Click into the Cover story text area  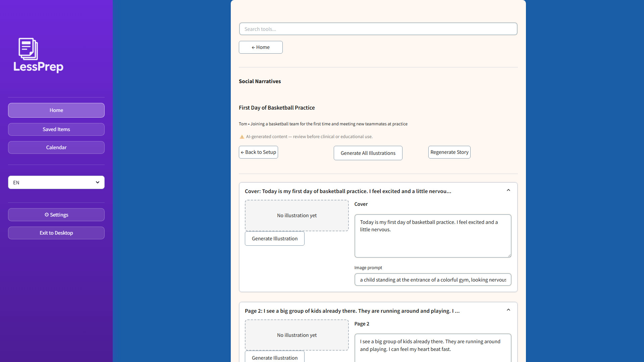(433, 236)
